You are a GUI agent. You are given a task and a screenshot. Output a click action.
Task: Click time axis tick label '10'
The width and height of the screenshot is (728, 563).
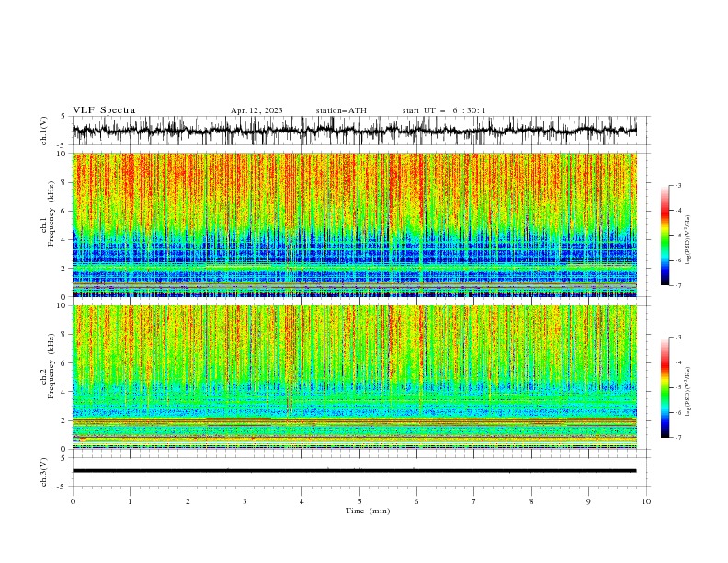[x=646, y=501]
